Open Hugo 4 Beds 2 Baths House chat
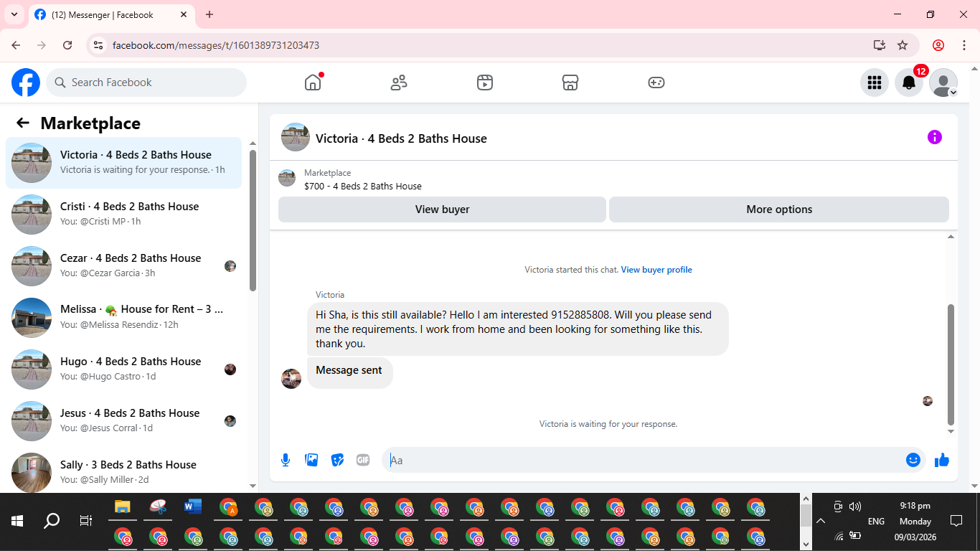 click(x=124, y=369)
